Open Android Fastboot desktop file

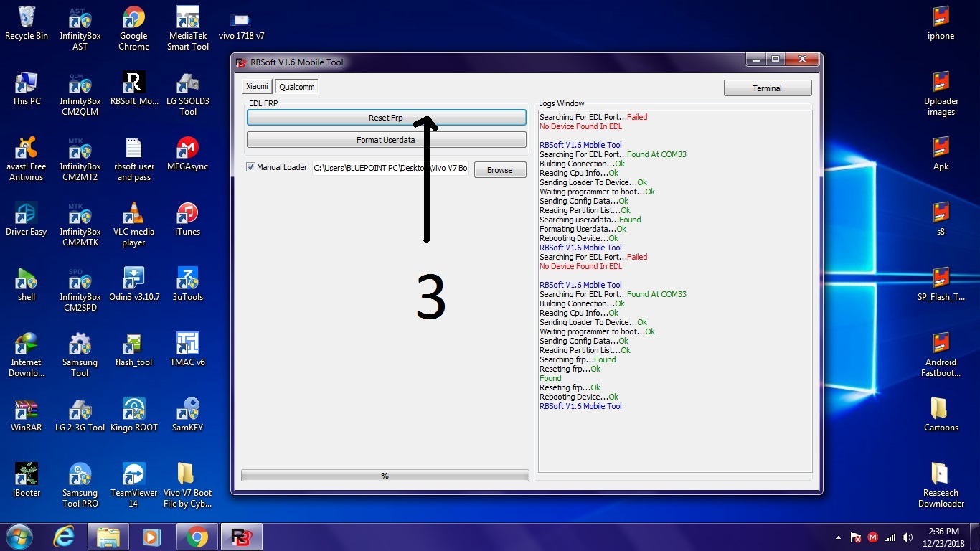click(941, 354)
